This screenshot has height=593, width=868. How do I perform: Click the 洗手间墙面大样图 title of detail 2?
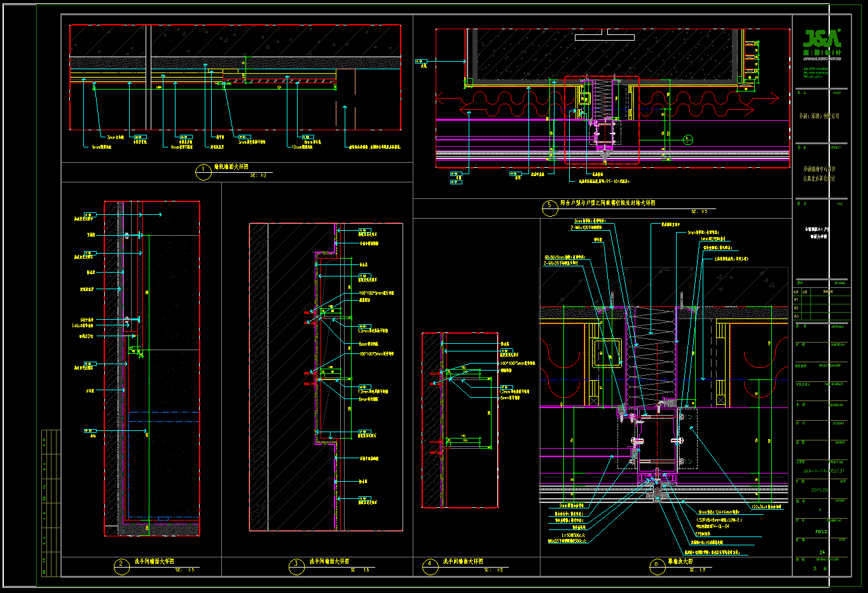click(x=153, y=561)
